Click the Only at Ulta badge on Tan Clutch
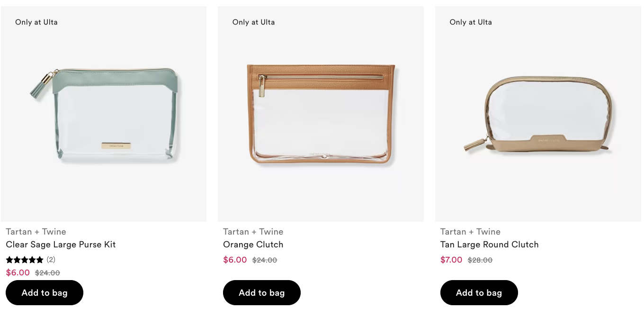This screenshot has width=644, height=309. (x=471, y=22)
